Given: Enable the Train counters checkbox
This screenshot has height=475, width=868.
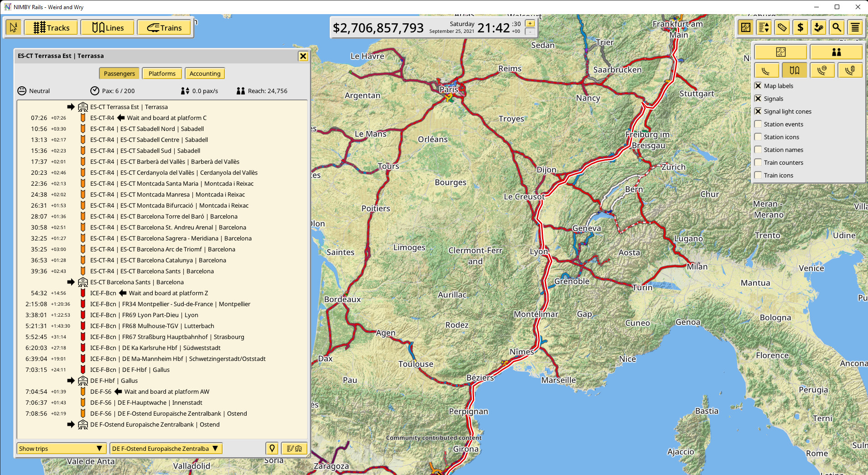Looking at the screenshot, I should click(x=758, y=162).
